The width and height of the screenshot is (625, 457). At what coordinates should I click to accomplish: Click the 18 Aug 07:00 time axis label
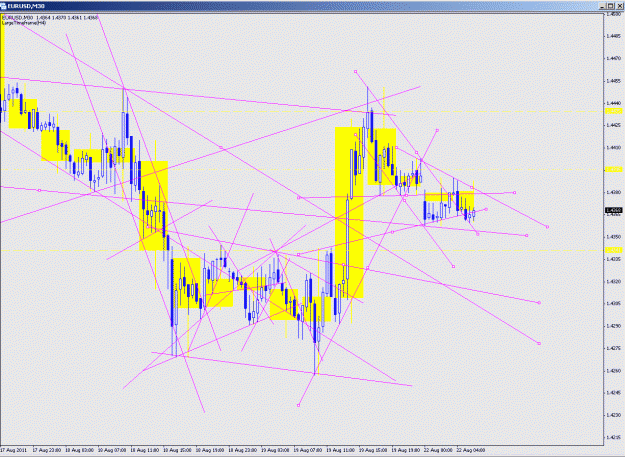click(x=112, y=450)
